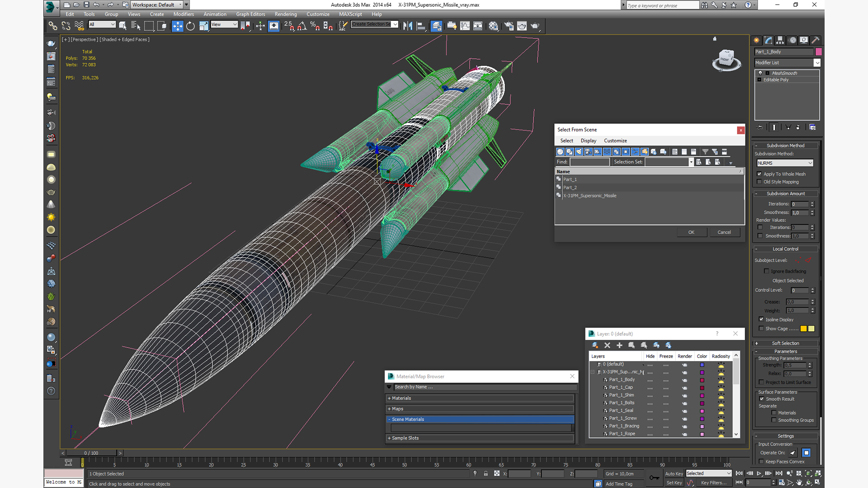Toggle Smooth Result checkbox
The height and width of the screenshot is (488, 868).
point(762,399)
